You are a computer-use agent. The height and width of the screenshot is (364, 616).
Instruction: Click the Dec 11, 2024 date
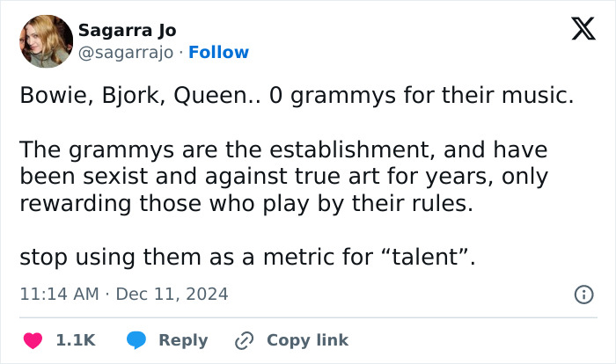[x=171, y=295]
